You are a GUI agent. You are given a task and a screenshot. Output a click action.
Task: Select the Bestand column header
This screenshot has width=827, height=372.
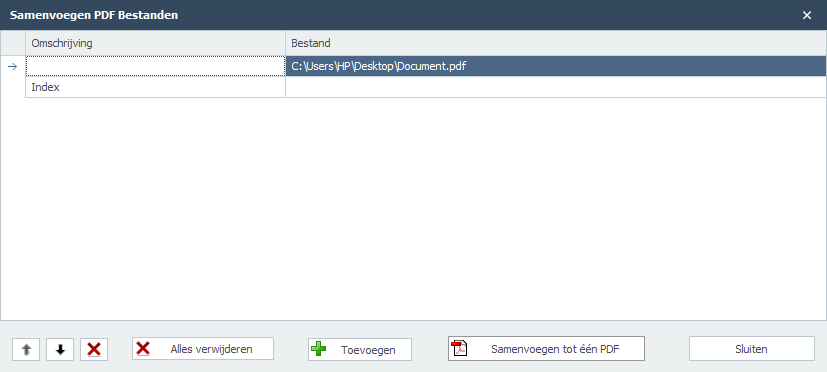point(556,43)
